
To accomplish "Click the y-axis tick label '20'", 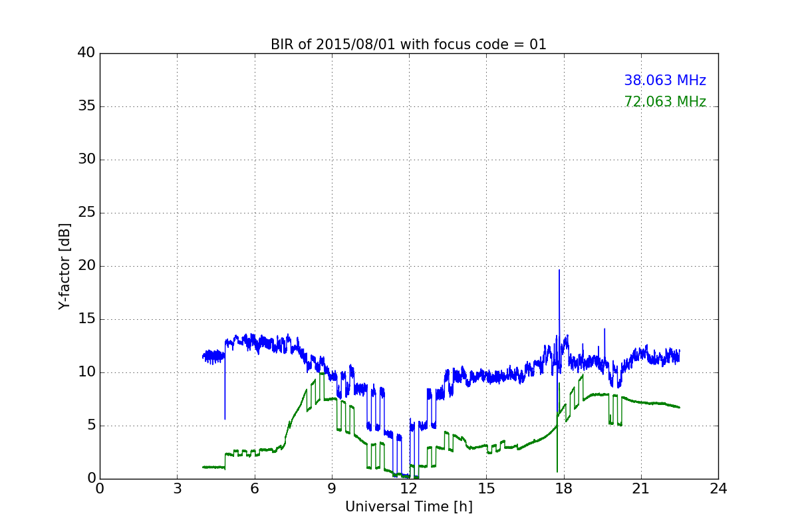I will [86, 266].
